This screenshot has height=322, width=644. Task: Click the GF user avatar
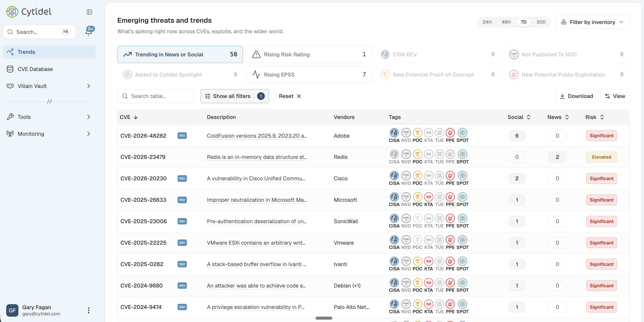coord(12,310)
